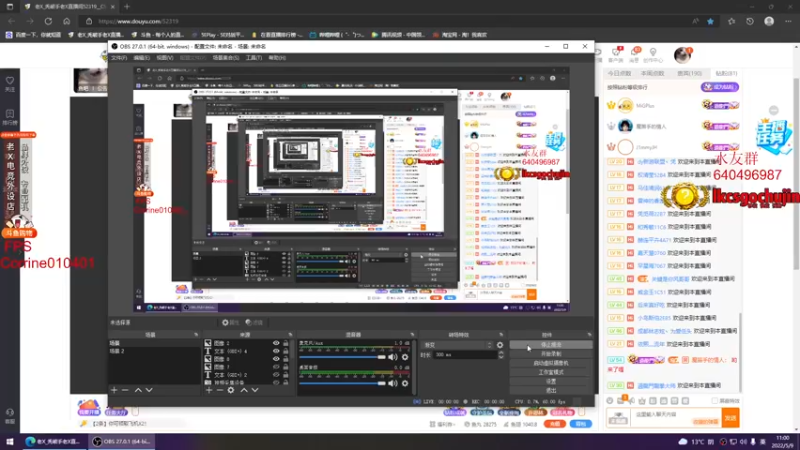This screenshot has width=800, height=450.
Task: Lock the 文本 (GDI+) 4 source
Action: pyautogui.click(x=286, y=351)
